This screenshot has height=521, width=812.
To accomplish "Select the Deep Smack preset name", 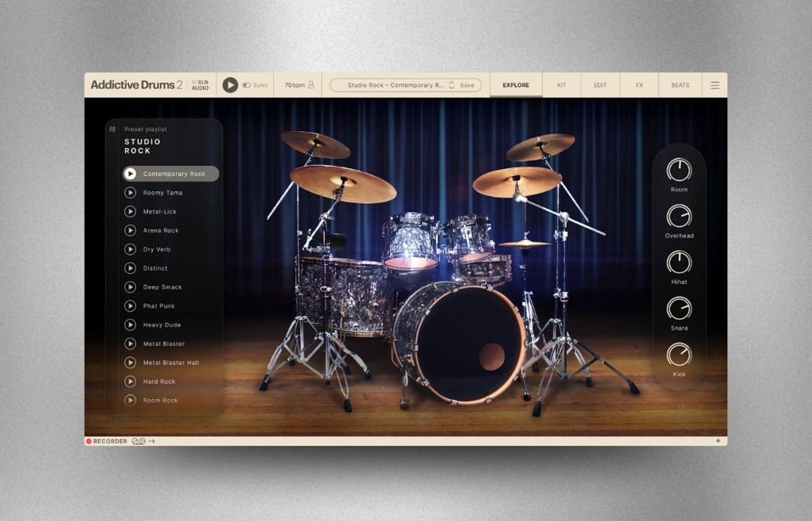I will 162,287.
